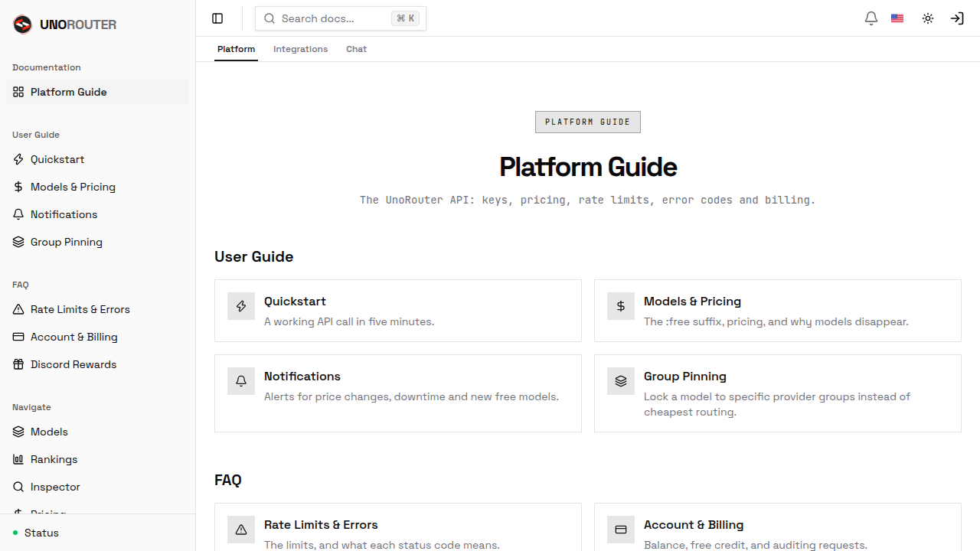Image resolution: width=980 pixels, height=551 pixels.
Task: Open Rate Limits & Errors sidebar link
Action: tap(98, 309)
